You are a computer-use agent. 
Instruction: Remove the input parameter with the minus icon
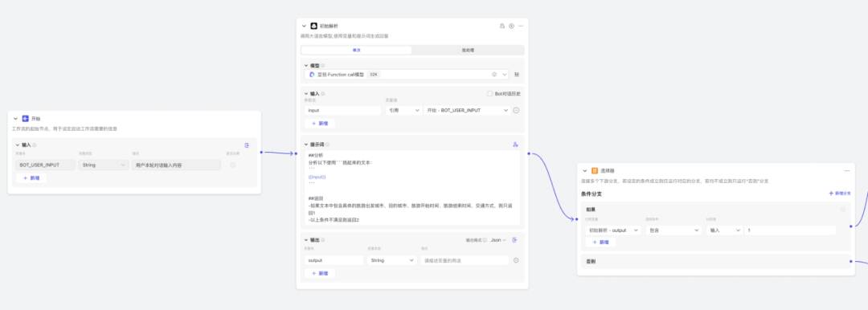coord(516,110)
